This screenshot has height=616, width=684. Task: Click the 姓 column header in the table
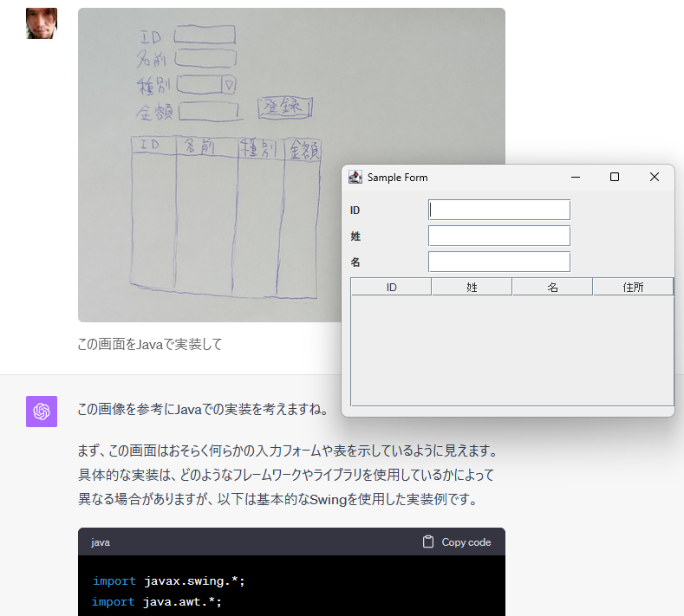coord(472,288)
